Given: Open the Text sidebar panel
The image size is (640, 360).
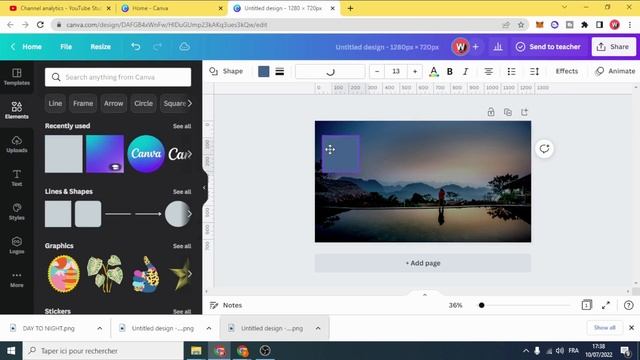Looking at the screenshot, I should (x=17, y=178).
